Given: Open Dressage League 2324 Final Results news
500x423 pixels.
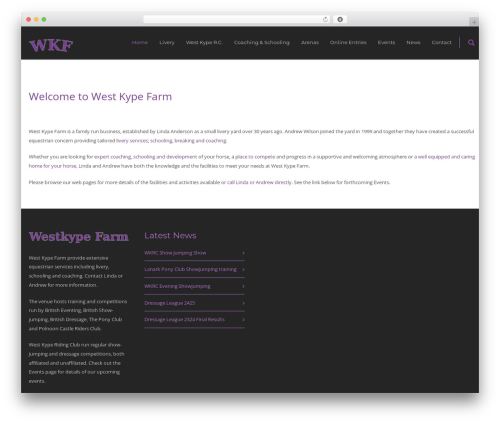Looking at the screenshot, I should click(184, 319).
